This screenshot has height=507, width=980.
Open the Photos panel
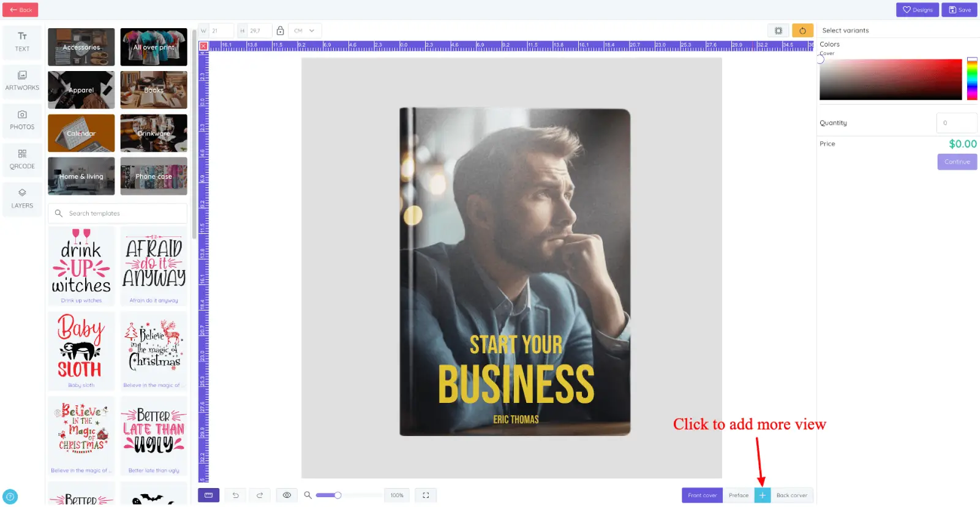pos(22,120)
